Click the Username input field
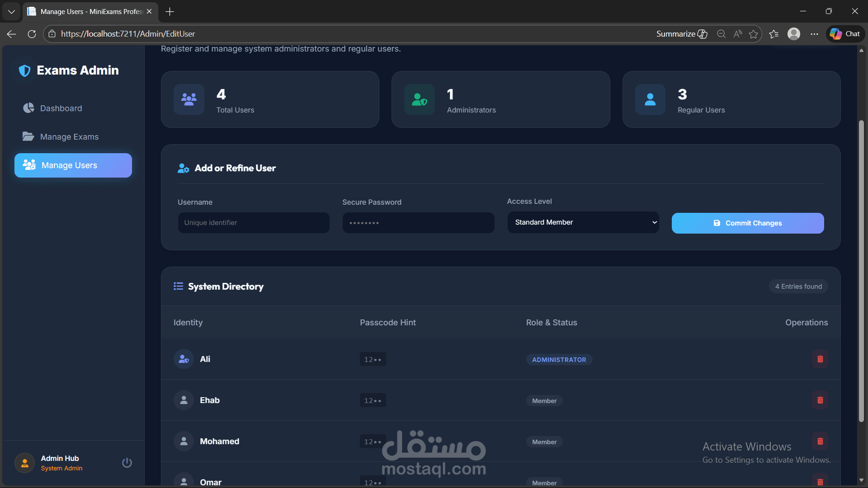Viewport: 868px width, 488px height. 253,223
